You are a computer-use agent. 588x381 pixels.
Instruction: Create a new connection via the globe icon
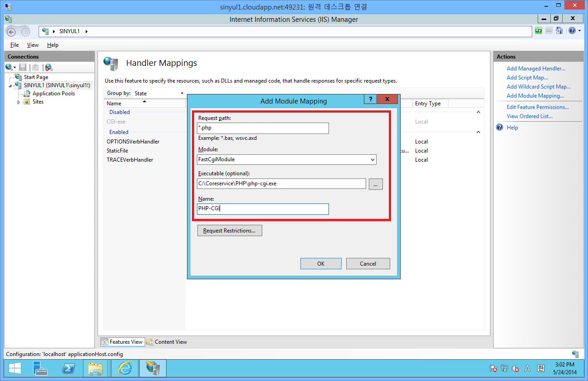9,67
